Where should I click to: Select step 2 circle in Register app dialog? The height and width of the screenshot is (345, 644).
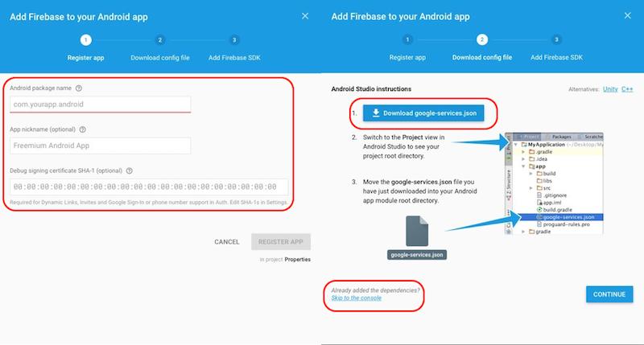(x=160, y=39)
